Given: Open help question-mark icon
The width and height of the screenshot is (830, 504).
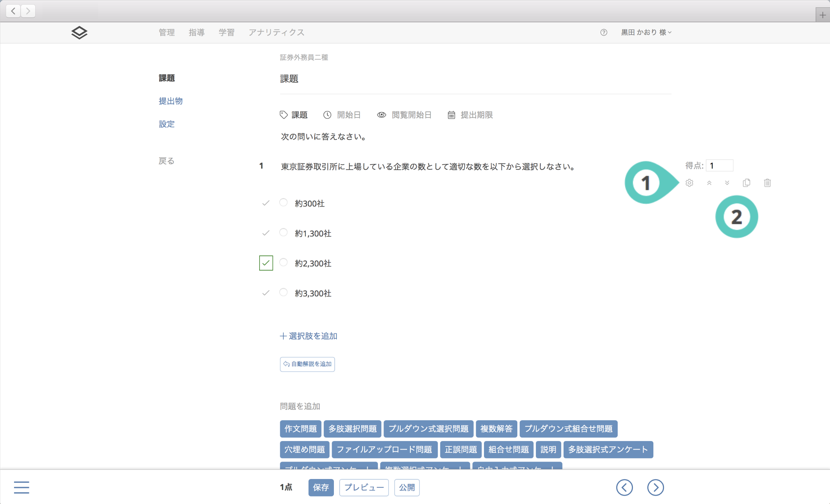Looking at the screenshot, I should tap(604, 33).
